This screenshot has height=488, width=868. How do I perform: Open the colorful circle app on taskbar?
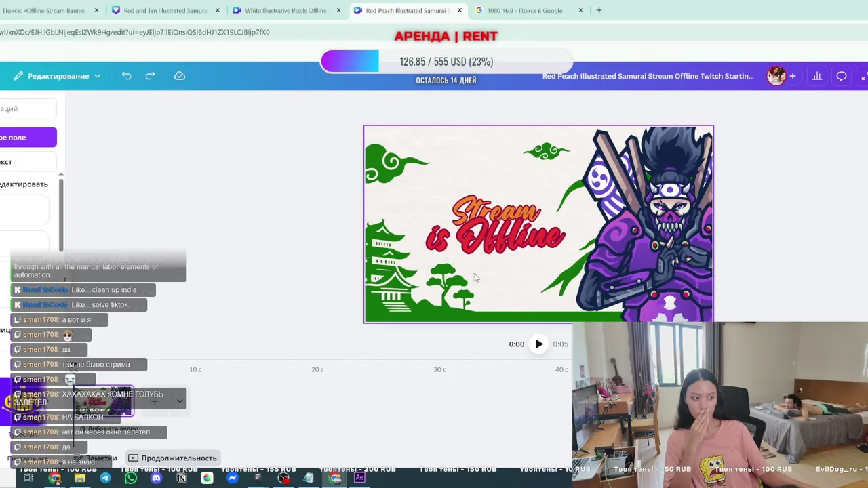point(207,478)
